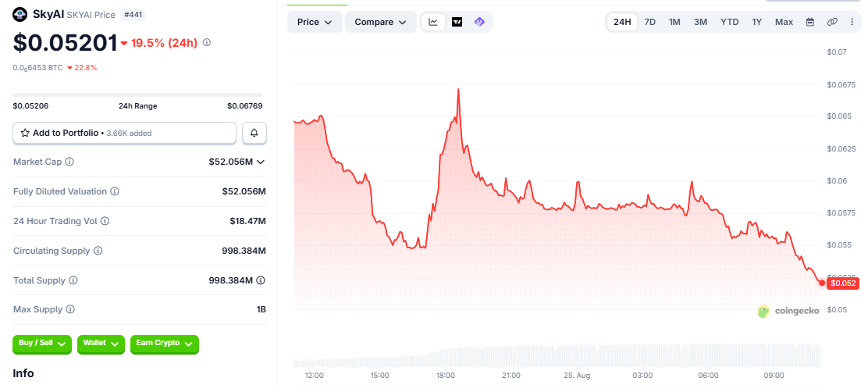The width and height of the screenshot is (868, 385).
Task: Show Circulating Supply info icon
Action: tap(98, 251)
